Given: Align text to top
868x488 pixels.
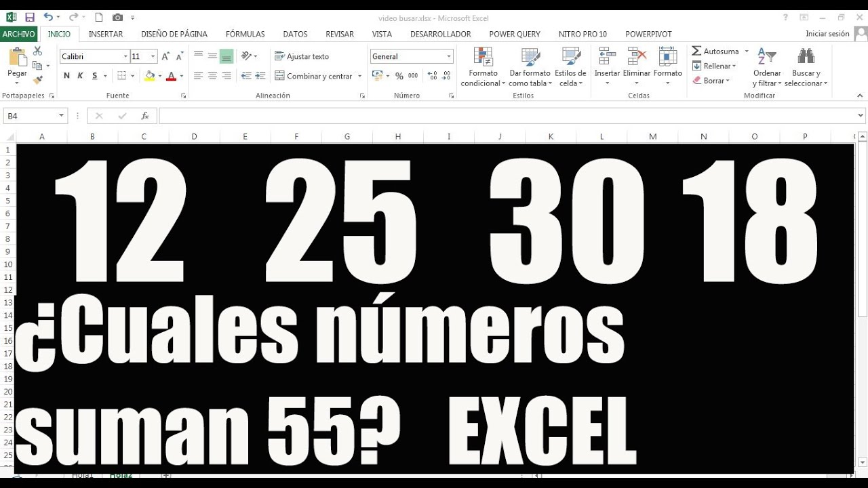Looking at the screenshot, I should 198,56.
